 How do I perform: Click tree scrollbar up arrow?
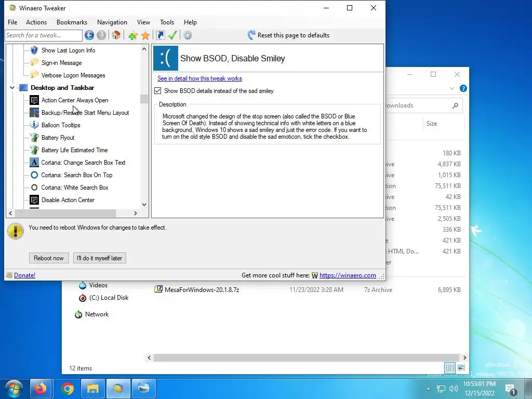[x=144, y=49]
